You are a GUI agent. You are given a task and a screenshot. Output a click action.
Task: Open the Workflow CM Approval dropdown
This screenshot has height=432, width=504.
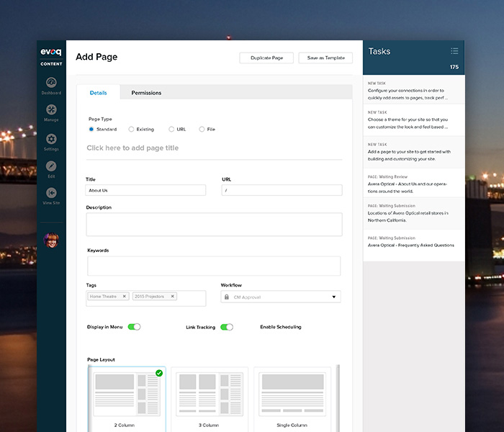(x=281, y=297)
